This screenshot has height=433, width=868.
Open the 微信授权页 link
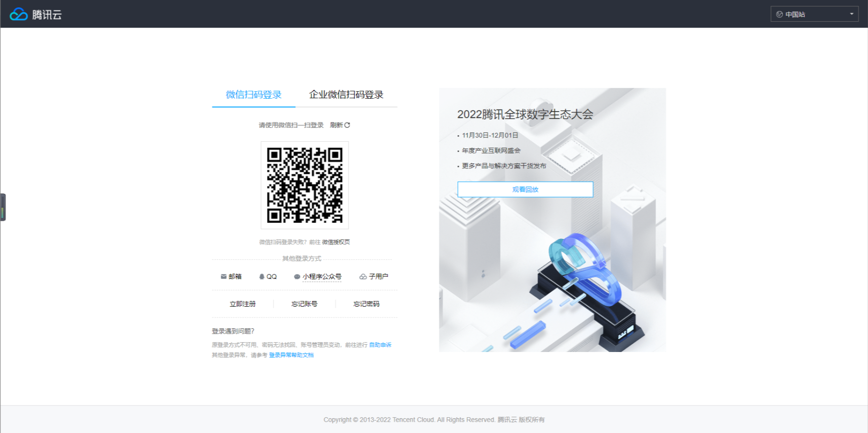[336, 242]
